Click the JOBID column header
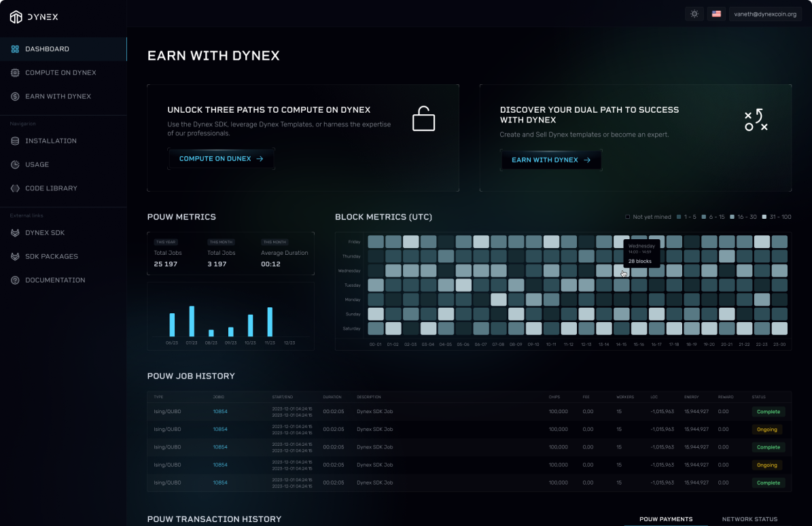 coord(219,397)
